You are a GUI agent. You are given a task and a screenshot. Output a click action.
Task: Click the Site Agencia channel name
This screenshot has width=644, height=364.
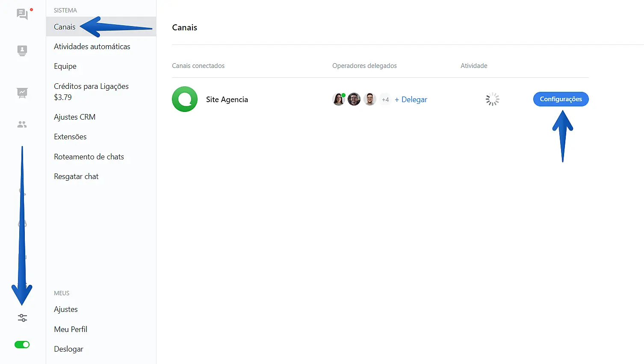[x=227, y=100]
